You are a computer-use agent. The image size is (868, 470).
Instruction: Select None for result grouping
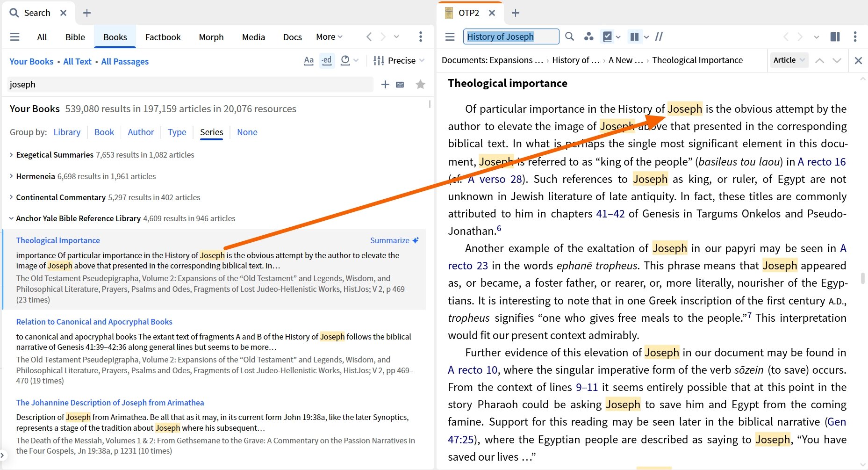(x=247, y=132)
